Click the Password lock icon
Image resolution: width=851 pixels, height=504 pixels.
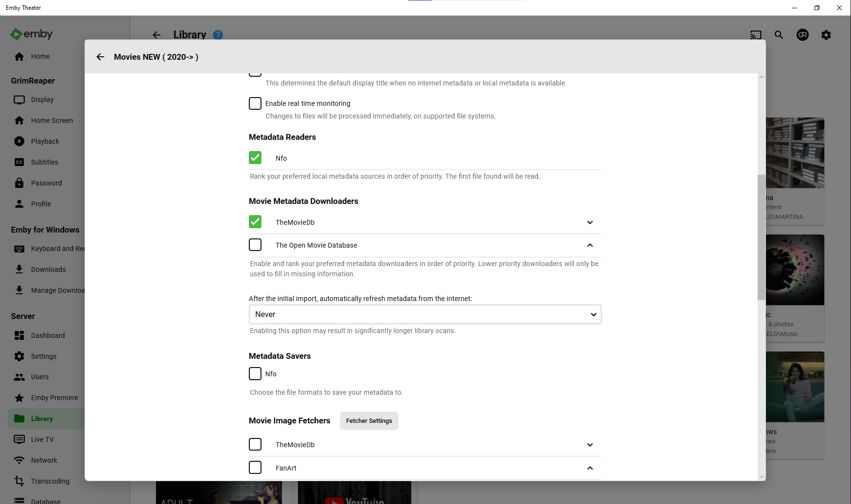point(19,183)
